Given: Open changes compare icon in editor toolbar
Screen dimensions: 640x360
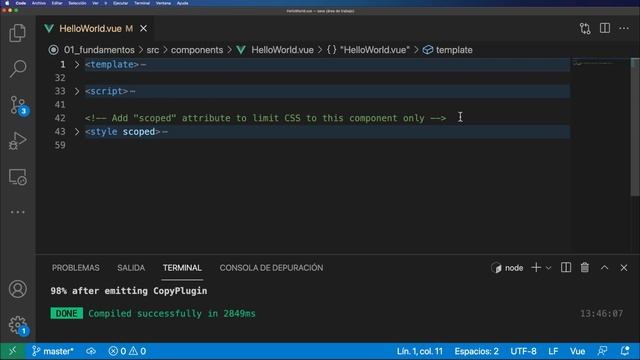Looking at the screenshot, I should 585,28.
